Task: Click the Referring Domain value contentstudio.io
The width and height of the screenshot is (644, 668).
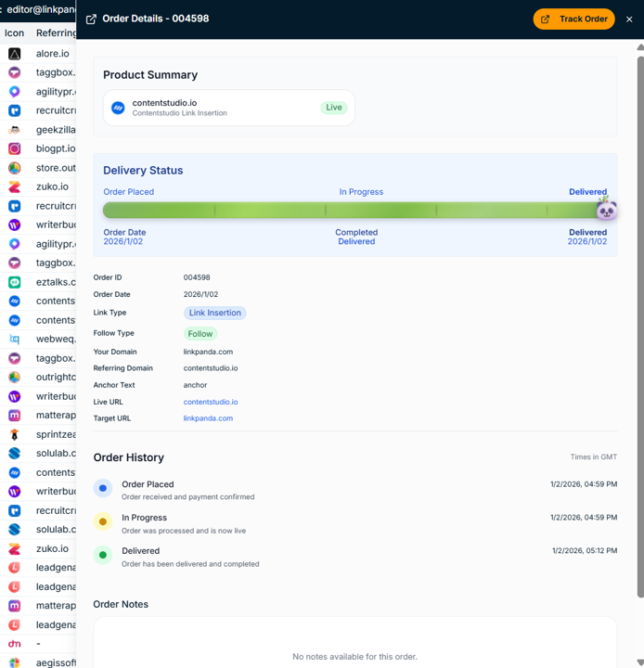Action: tap(211, 368)
